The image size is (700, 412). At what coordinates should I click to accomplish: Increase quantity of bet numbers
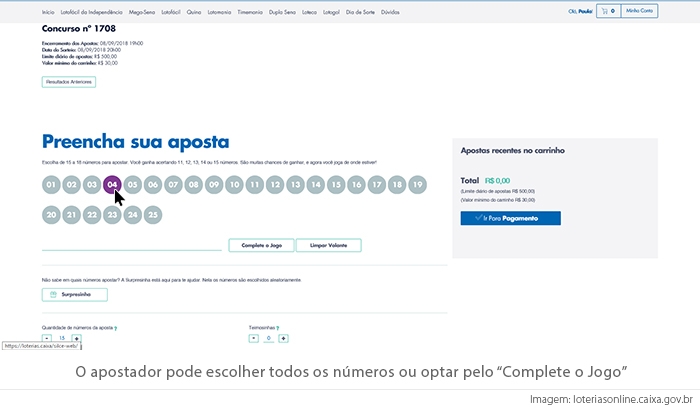(76, 339)
